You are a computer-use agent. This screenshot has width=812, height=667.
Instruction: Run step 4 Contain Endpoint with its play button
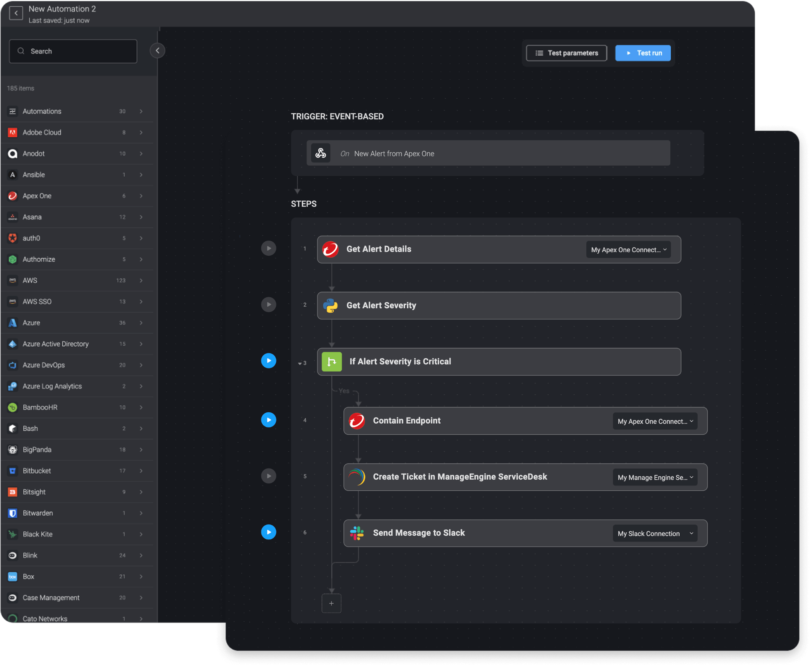268,420
